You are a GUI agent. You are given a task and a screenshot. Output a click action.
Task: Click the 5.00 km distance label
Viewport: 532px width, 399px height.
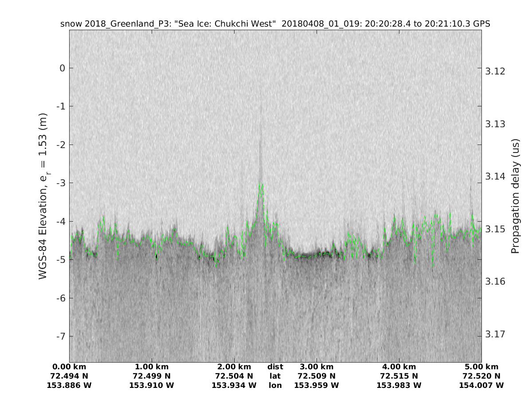[x=481, y=367]
